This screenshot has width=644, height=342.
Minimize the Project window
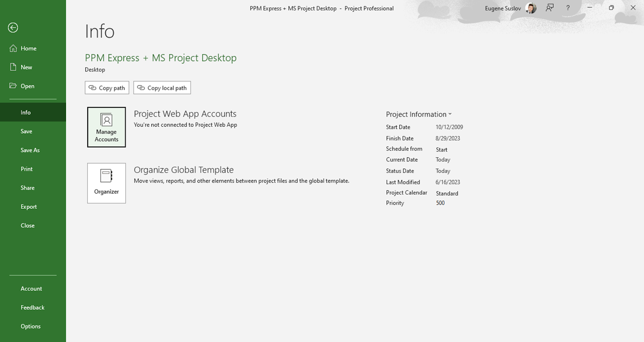click(x=590, y=8)
